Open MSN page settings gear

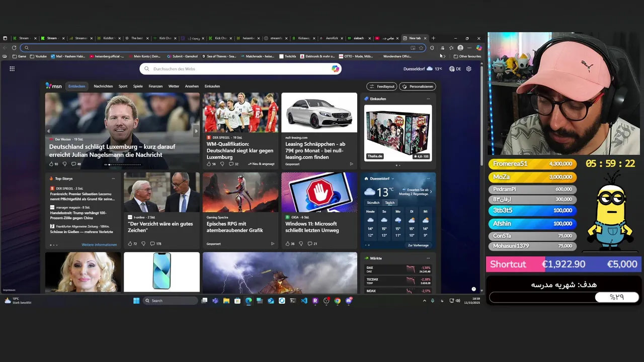[x=469, y=69]
